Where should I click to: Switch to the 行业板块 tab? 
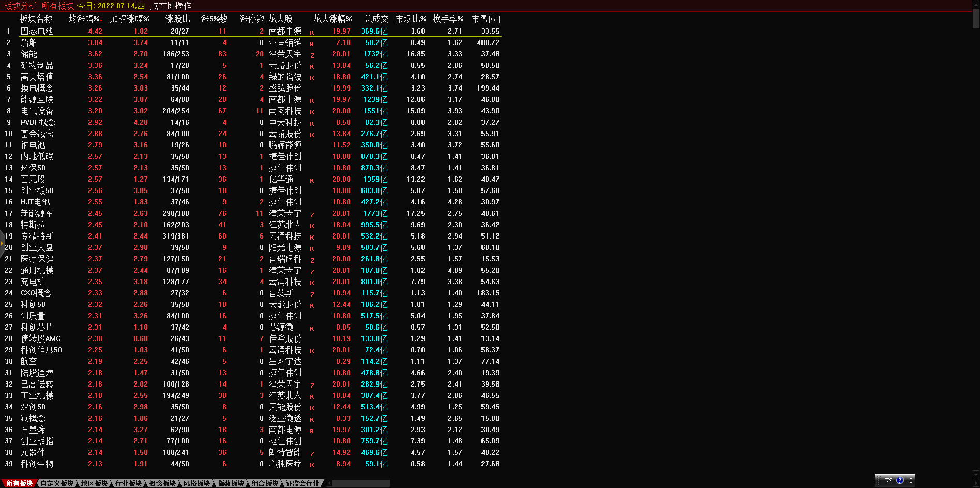pyautogui.click(x=128, y=483)
